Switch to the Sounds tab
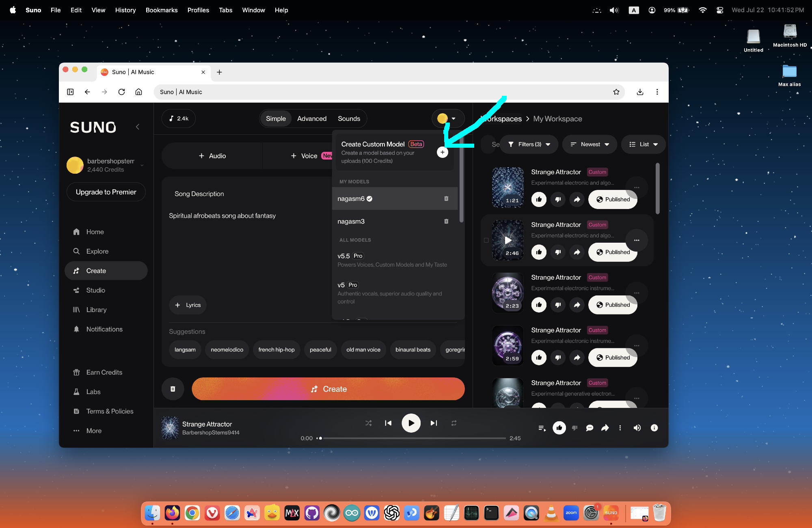The image size is (812, 528). point(349,119)
